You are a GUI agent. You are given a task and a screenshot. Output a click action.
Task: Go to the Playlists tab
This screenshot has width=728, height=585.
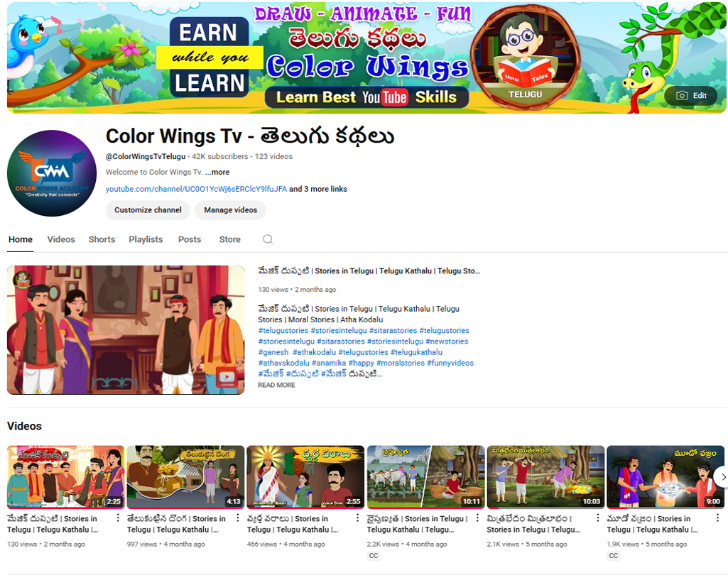tap(146, 239)
